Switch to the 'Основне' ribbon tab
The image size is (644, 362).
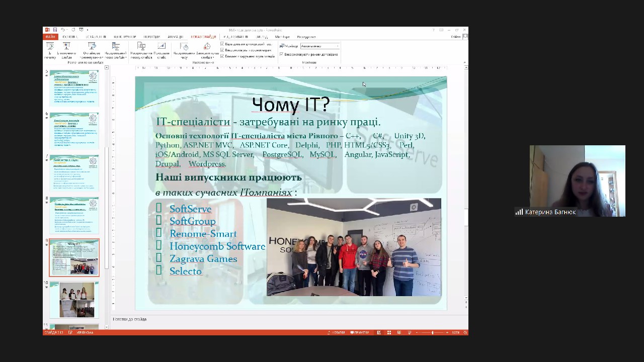pyautogui.click(x=70, y=37)
